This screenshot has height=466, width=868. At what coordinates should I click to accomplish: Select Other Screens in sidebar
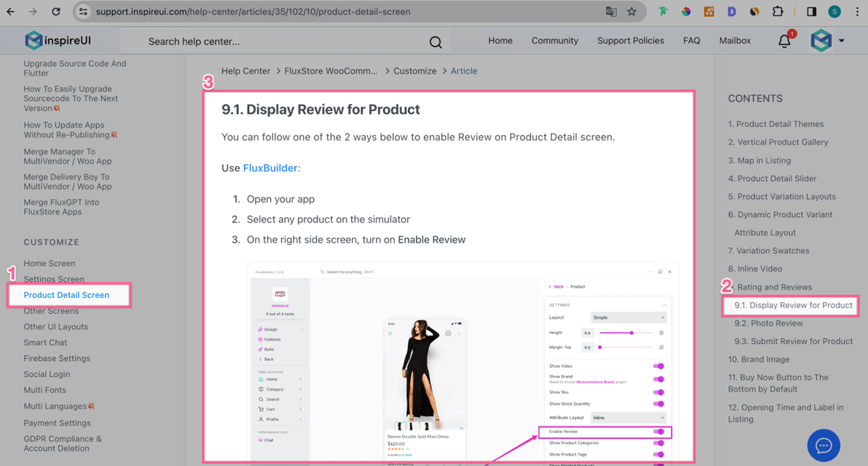tap(51, 311)
